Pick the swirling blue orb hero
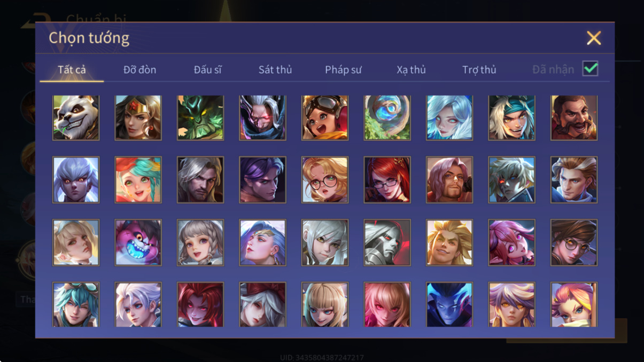 (x=387, y=117)
